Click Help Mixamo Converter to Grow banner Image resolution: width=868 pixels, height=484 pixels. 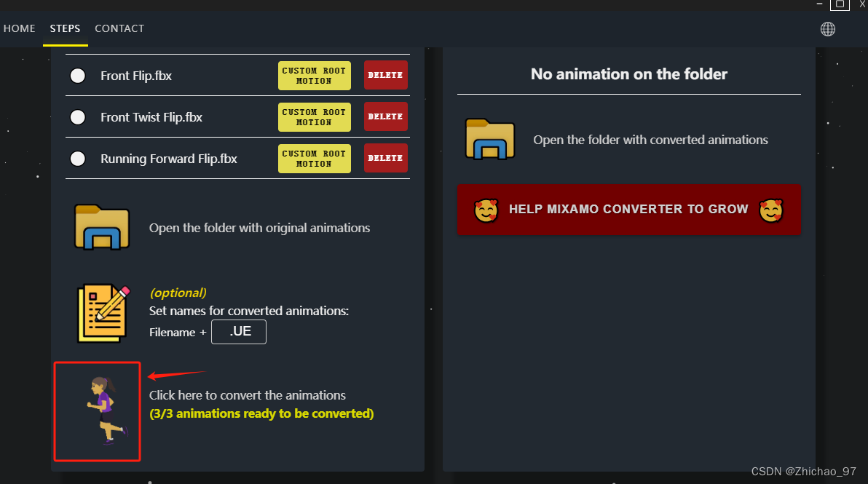[x=629, y=210]
